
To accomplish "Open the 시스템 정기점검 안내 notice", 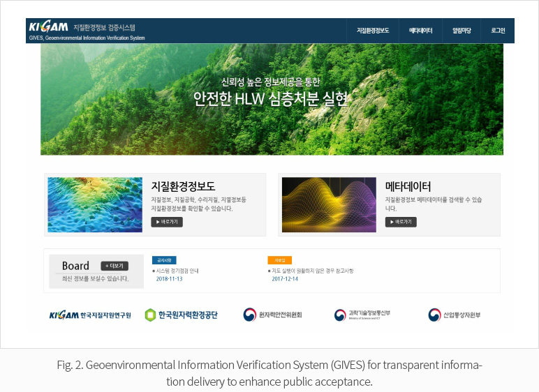I will point(177,271).
